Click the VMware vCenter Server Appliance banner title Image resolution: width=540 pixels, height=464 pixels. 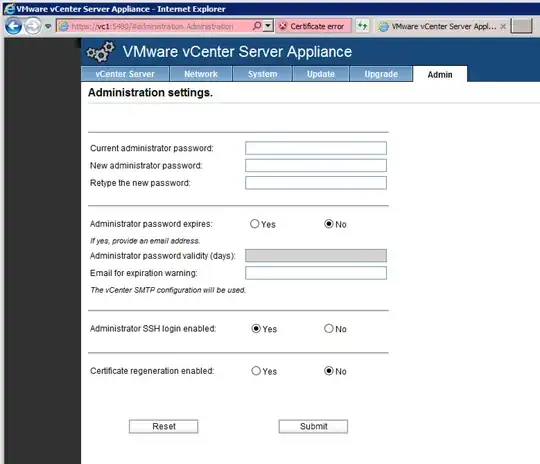coord(237,52)
